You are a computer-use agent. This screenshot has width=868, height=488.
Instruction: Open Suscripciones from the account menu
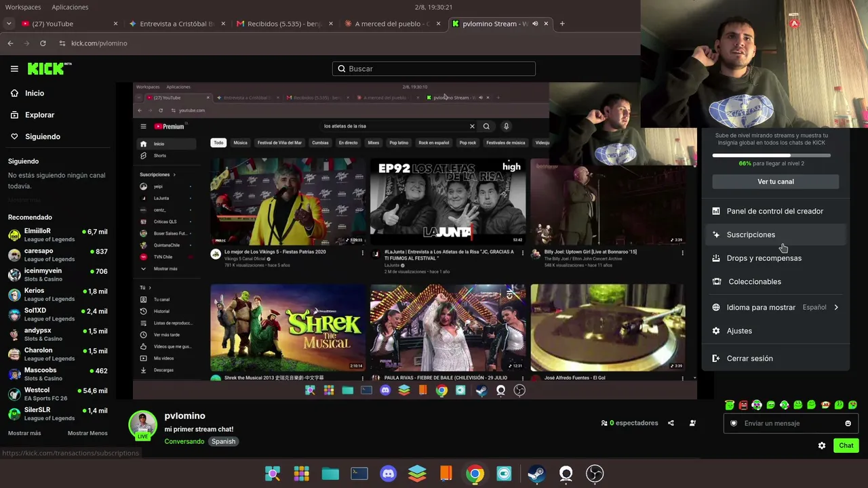[x=776, y=235]
